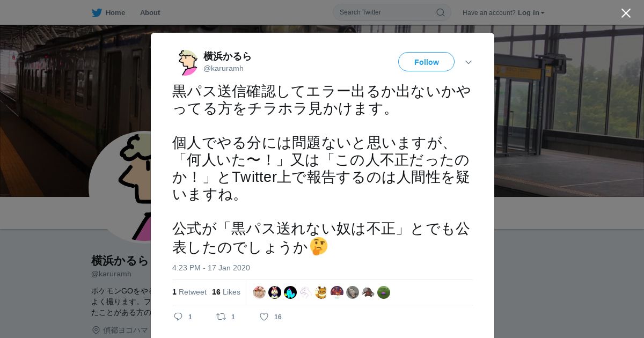Open the @karuramh handle in tweet header

[x=223, y=68]
